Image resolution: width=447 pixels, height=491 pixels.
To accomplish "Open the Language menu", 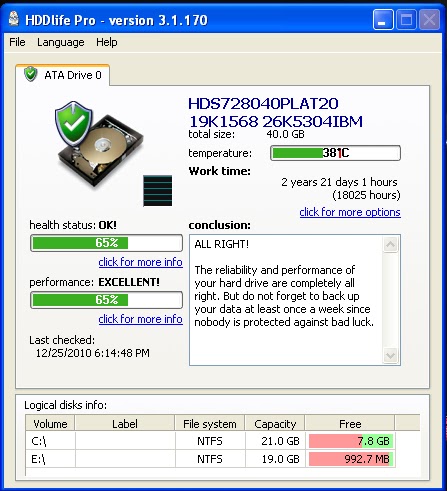I will pos(61,43).
